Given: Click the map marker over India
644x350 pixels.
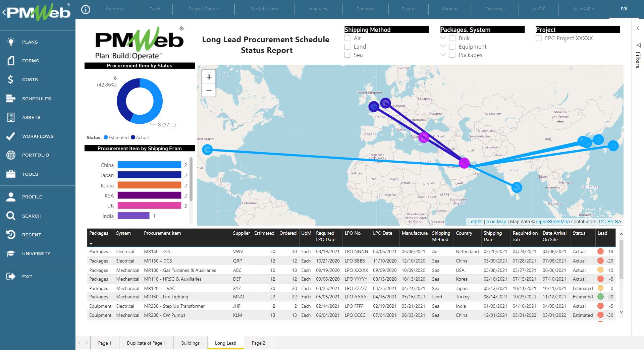Looking at the screenshot, I should point(517,187).
